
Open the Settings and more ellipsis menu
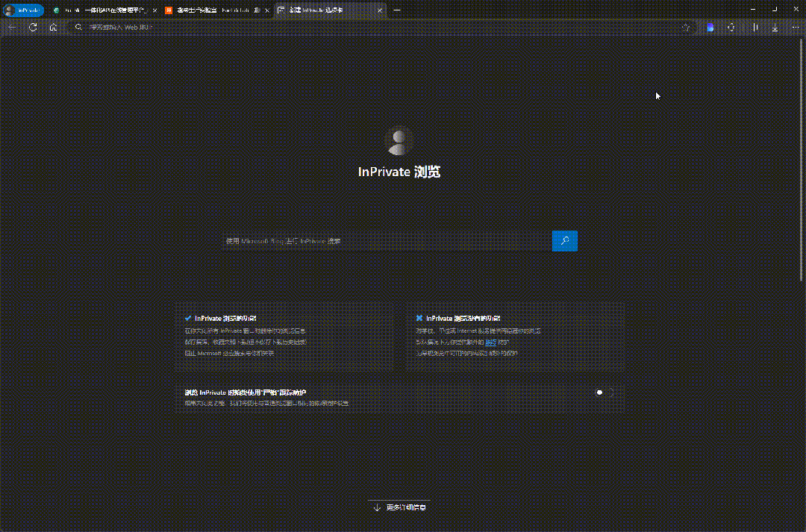coord(796,28)
